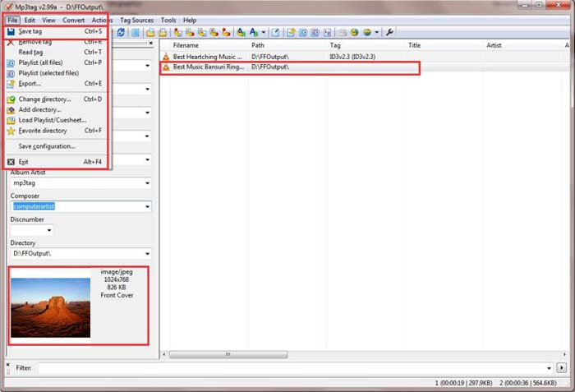
Task: Choose Export... in the File menu
Action: (x=57, y=84)
